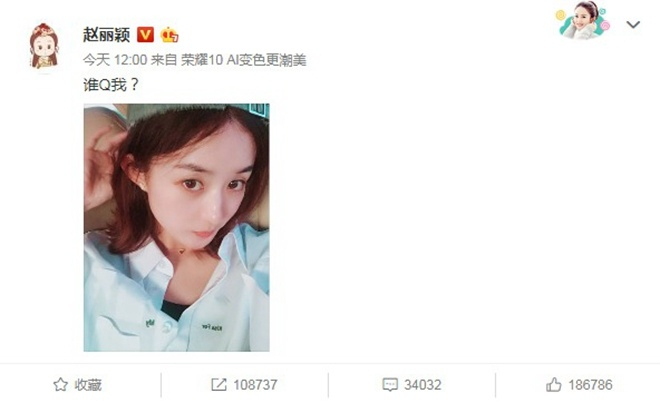
Task: Follow the 荣耀10 AI变色更潮美 source link
Action: click(243, 60)
